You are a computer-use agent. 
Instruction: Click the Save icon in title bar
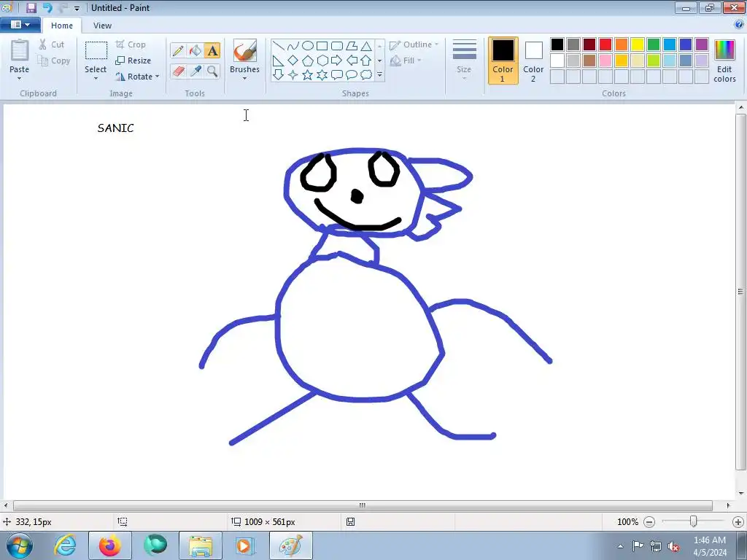(31, 7)
